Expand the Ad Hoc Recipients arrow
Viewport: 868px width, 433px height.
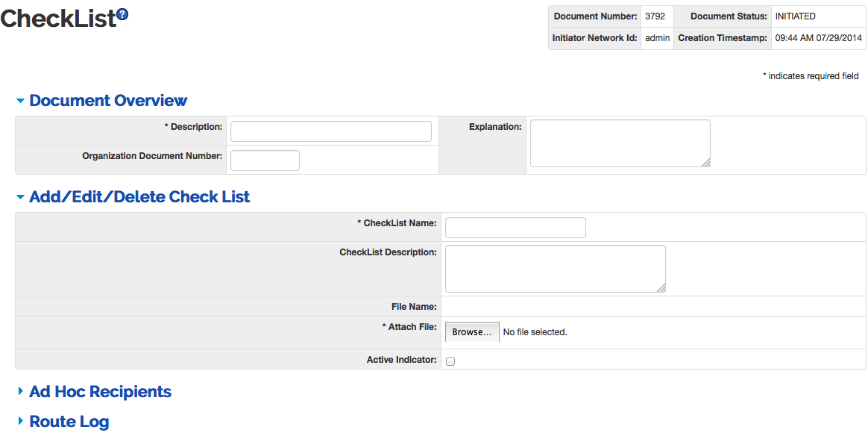tap(20, 391)
